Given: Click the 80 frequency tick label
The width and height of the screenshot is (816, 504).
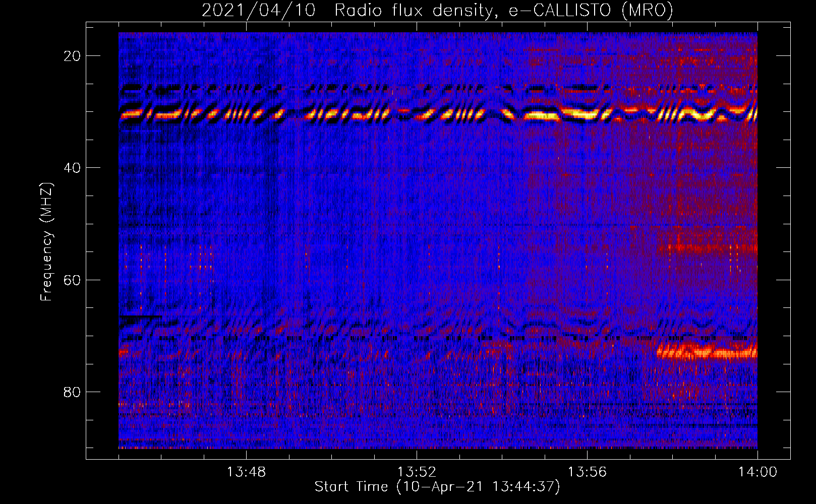Looking at the screenshot, I should pyautogui.click(x=73, y=392).
